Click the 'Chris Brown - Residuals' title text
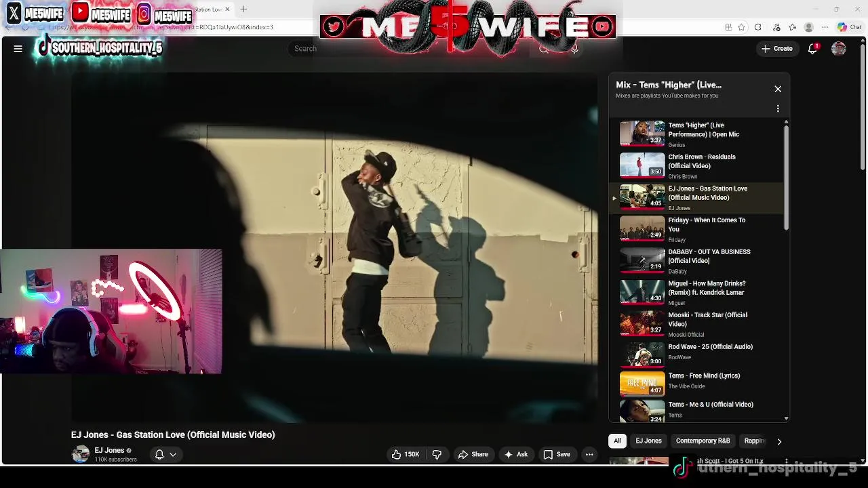The height and width of the screenshot is (488, 868). (702, 161)
